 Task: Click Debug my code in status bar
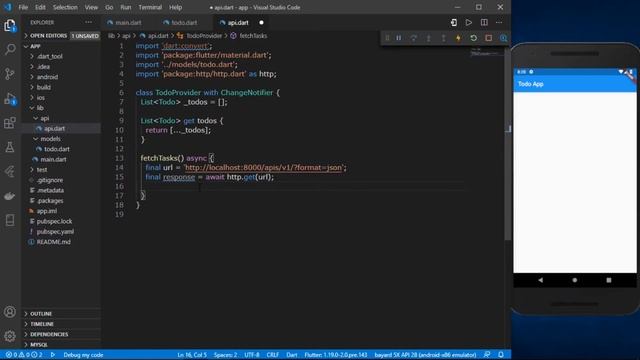[83, 355]
